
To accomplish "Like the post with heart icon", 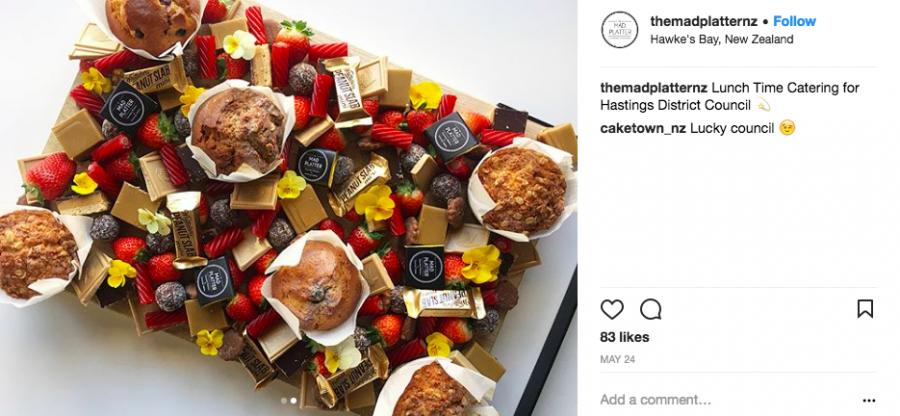I will (x=612, y=309).
